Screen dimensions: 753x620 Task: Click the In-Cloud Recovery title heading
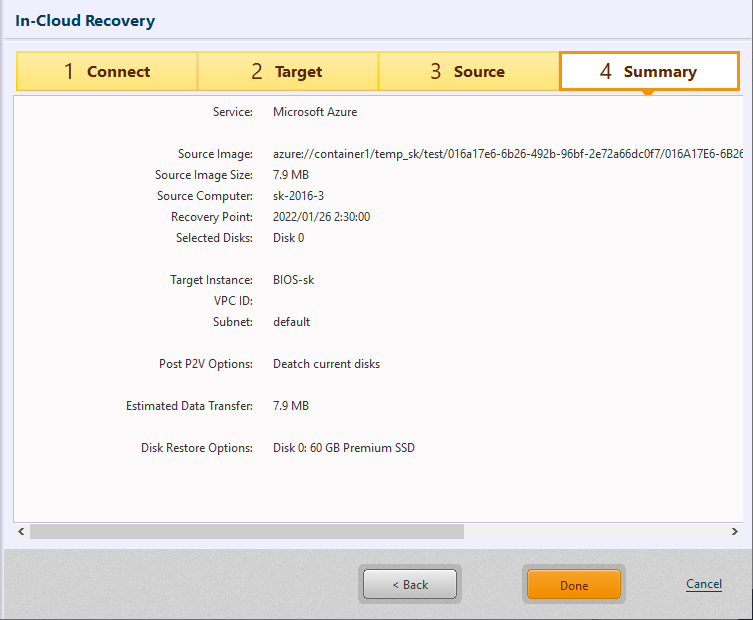[x=85, y=20]
